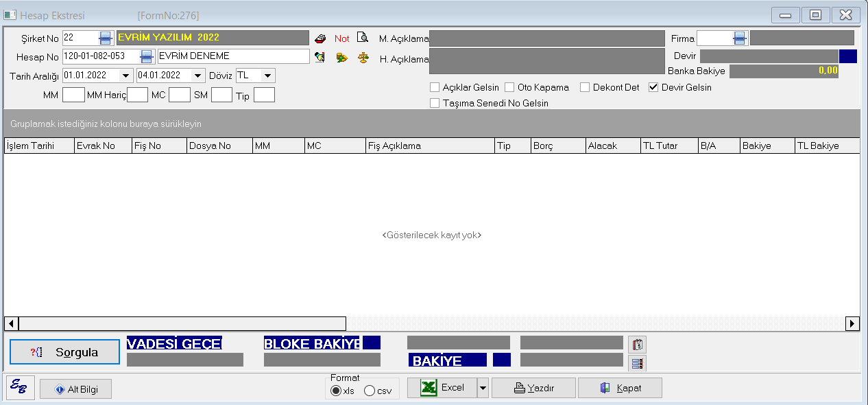Click the Bakiye column header

767,146
